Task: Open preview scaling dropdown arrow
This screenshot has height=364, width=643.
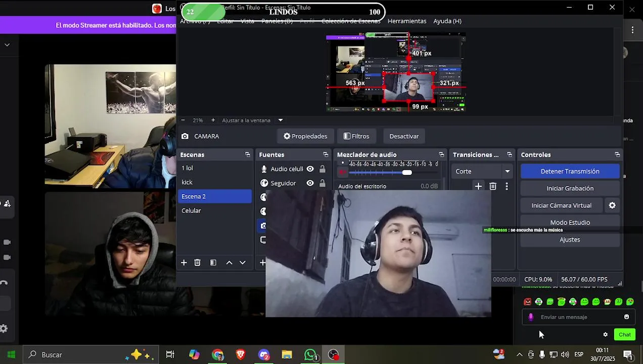Action: 281,120
